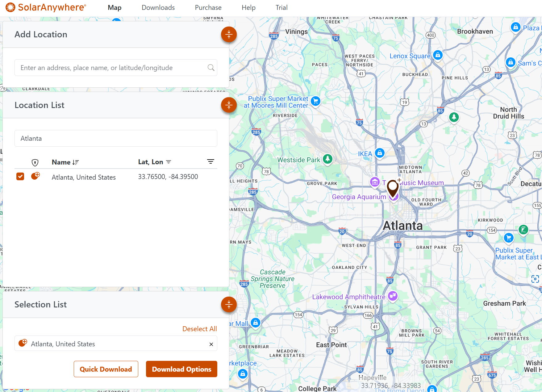Uncheck the Atlanta, United States checkbox
The height and width of the screenshot is (392, 542).
click(20, 177)
